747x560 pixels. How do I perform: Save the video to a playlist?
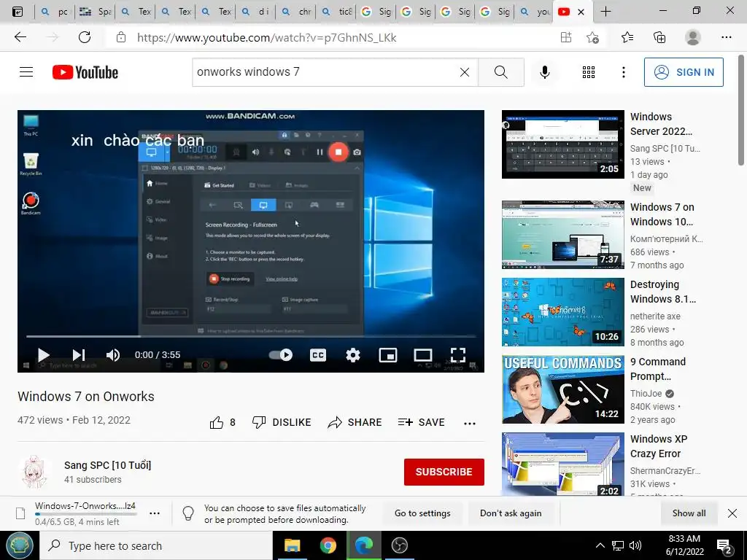[422, 422]
